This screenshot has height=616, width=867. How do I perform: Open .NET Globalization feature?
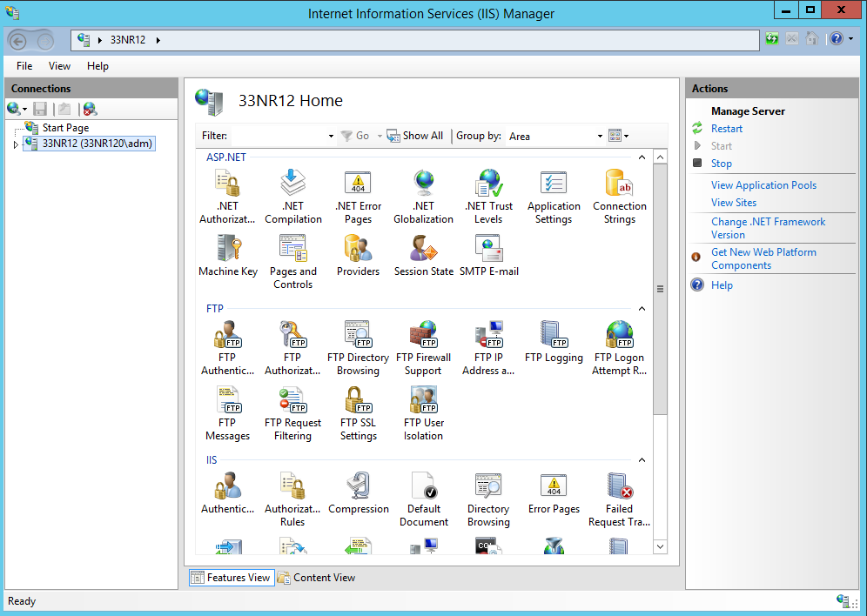coord(424,197)
